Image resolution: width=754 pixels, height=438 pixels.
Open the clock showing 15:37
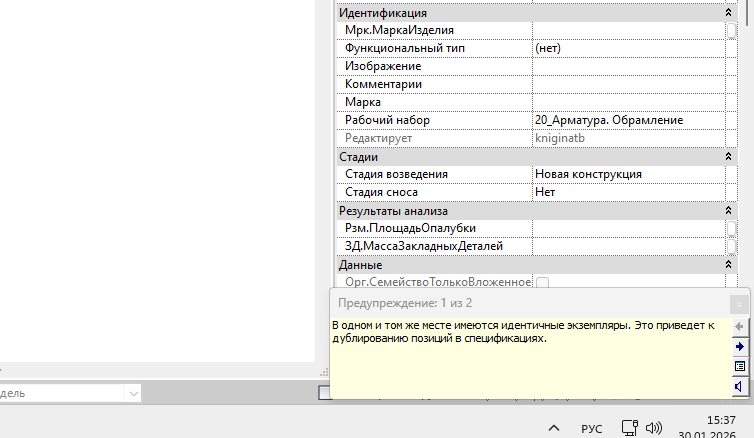coord(721,420)
